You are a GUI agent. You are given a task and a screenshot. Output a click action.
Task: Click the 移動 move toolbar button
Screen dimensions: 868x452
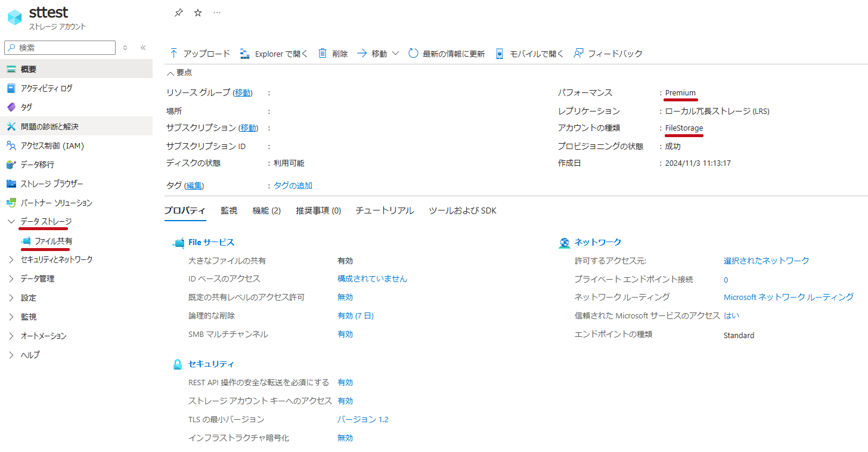click(x=373, y=54)
